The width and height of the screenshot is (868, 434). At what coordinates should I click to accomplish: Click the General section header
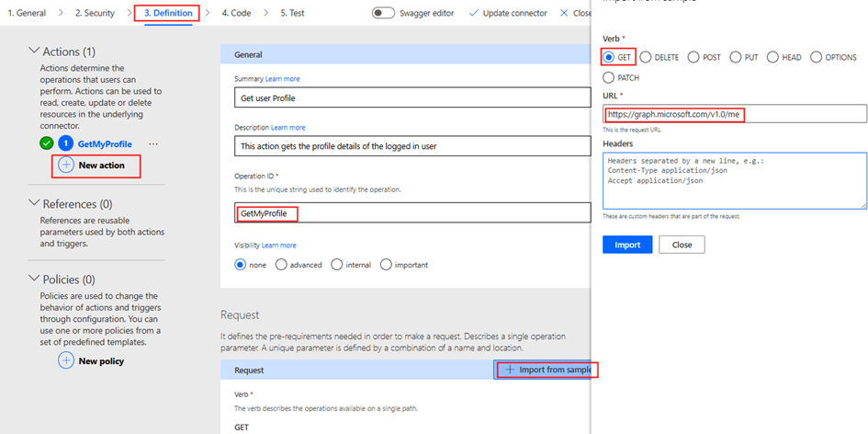[x=406, y=55]
